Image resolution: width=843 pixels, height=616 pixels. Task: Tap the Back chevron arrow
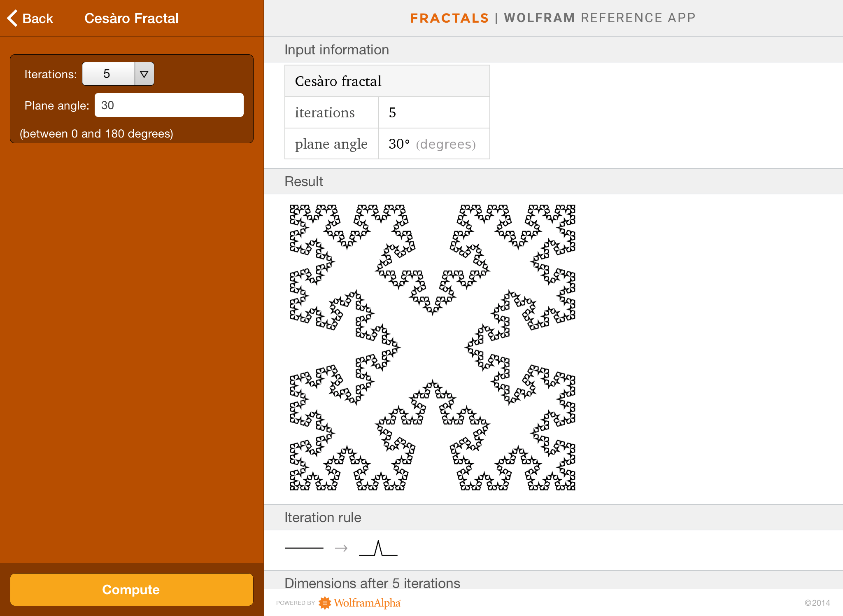13,18
